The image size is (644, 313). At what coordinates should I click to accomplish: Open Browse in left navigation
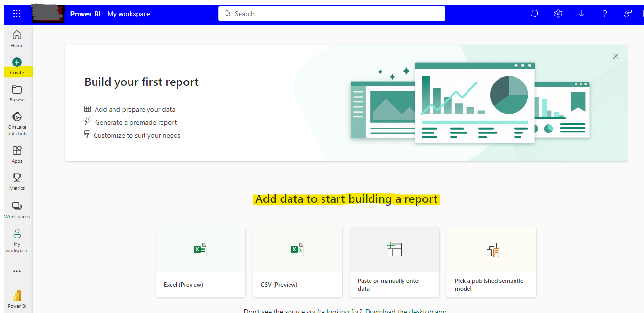[x=17, y=93]
